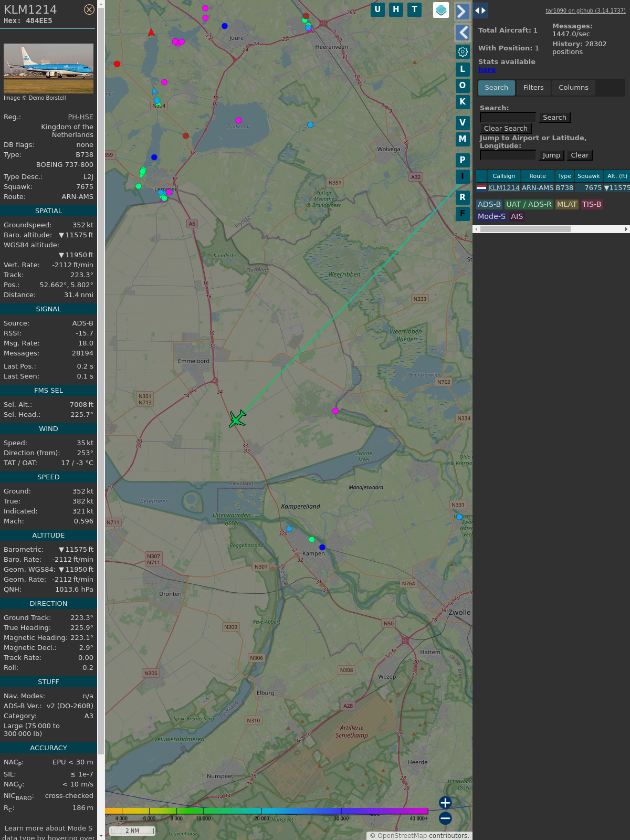Open map settings gear icon
The height and width of the screenshot is (840, 630).
click(463, 51)
